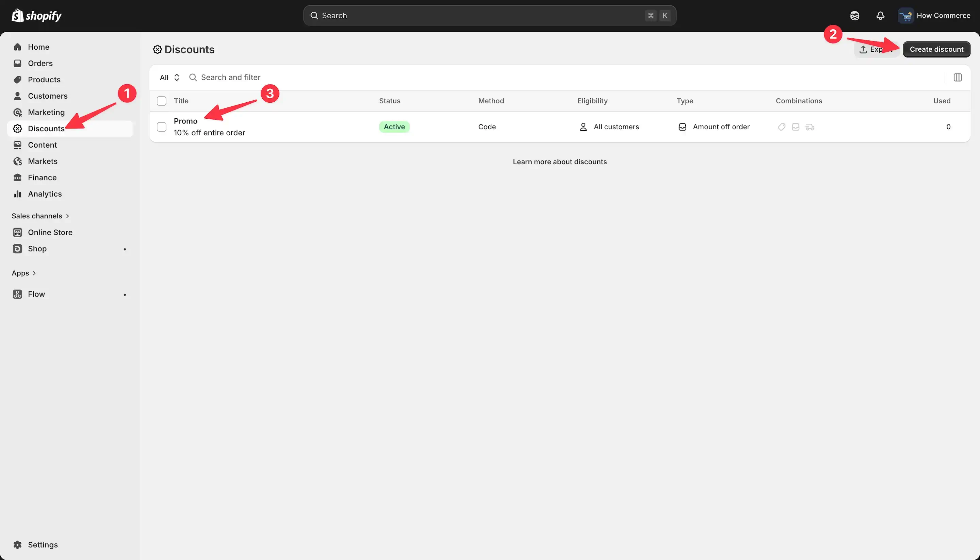The image size is (980, 560).
Task: Click the Online Store storefront icon
Action: click(17, 232)
